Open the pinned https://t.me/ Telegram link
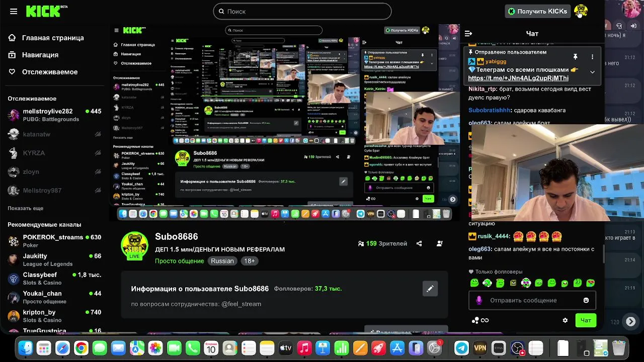The height and width of the screenshot is (362, 644). coord(518,78)
